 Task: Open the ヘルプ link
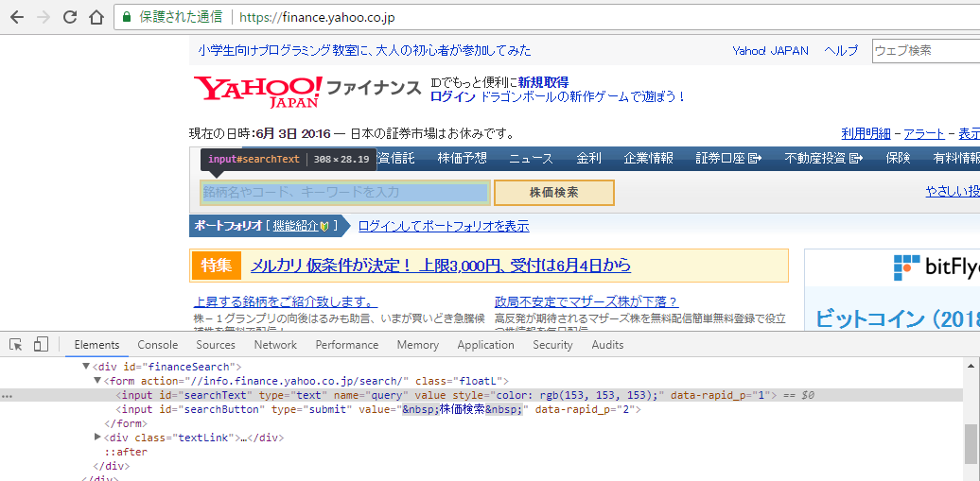[x=841, y=51]
